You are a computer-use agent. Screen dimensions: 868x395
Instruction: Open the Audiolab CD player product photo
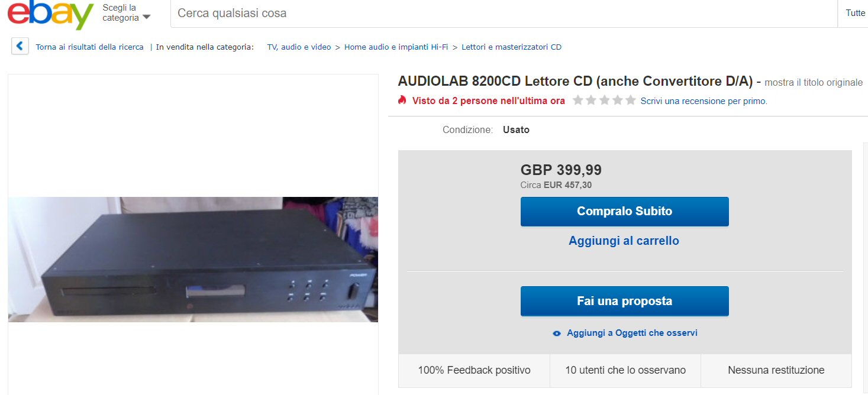pos(193,260)
